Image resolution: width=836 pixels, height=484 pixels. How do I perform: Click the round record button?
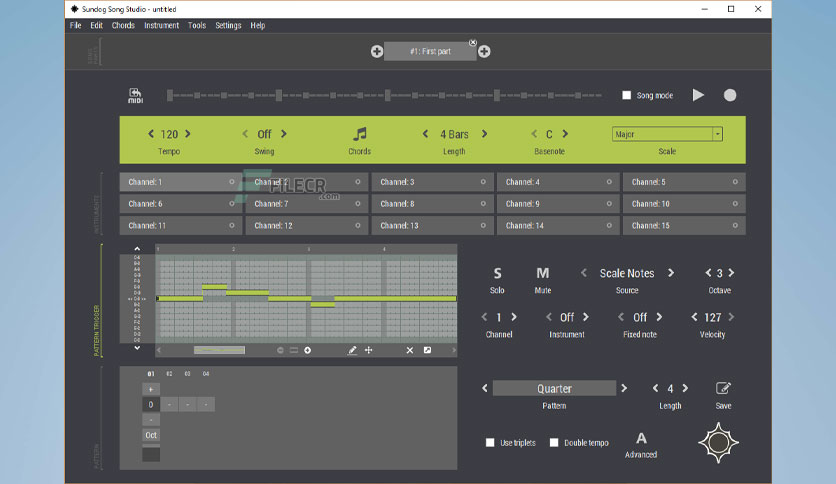click(x=730, y=95)
